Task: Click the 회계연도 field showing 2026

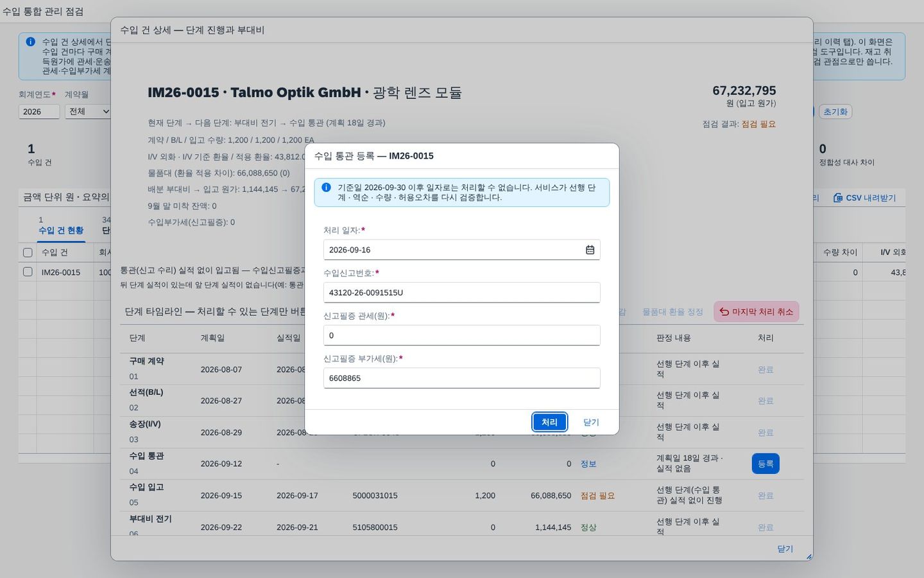Action: [39, 112]
